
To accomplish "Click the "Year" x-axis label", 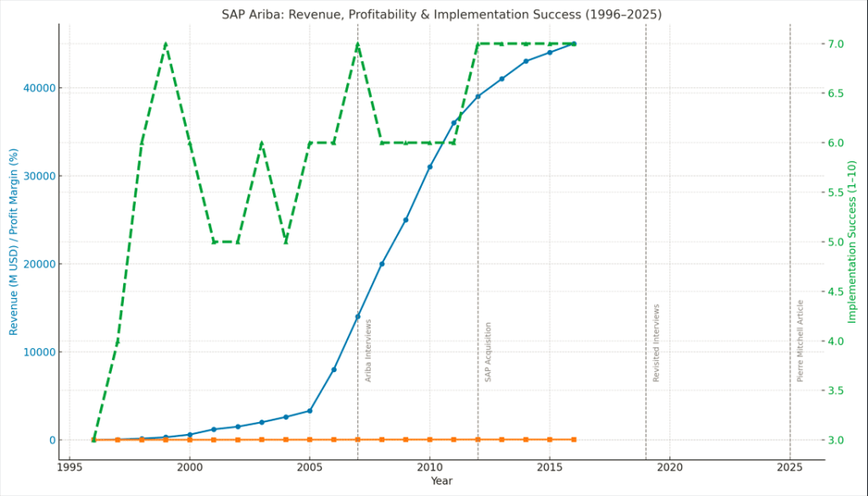I will 441,482.
